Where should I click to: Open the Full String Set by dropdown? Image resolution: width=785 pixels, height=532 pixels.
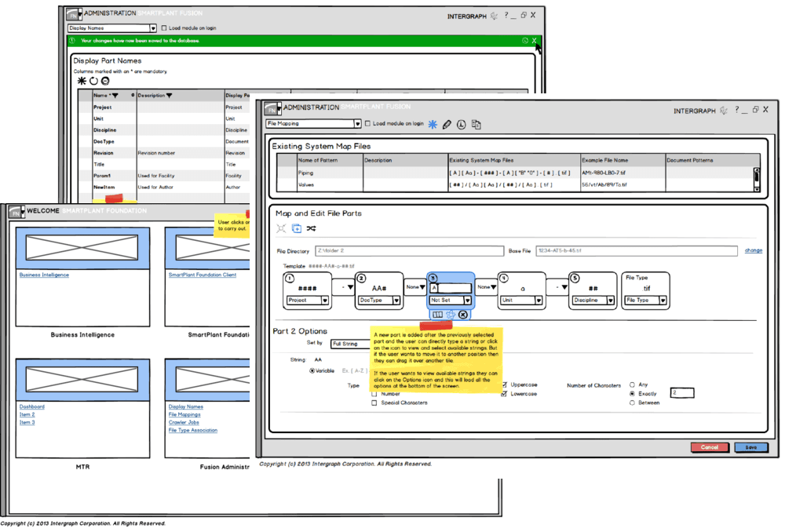(x=350, y=344)
